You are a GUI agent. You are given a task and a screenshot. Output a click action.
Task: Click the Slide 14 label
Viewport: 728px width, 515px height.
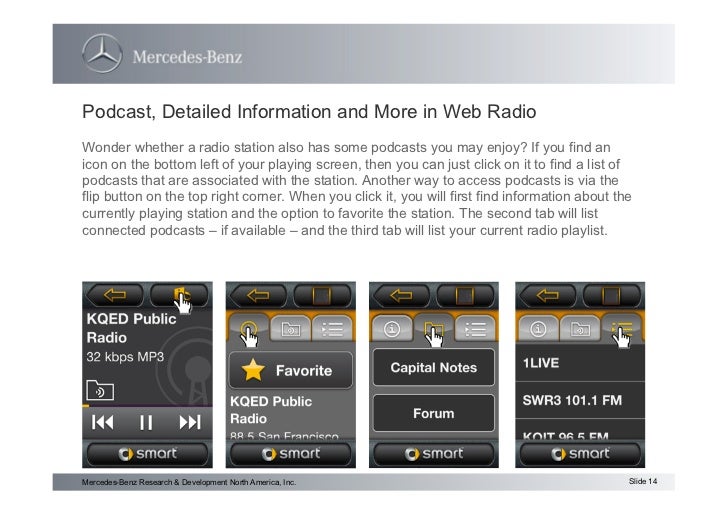643,481
